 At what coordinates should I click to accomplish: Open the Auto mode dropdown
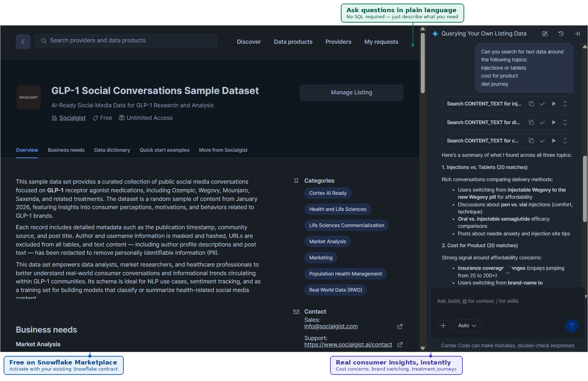pos(467,325)
